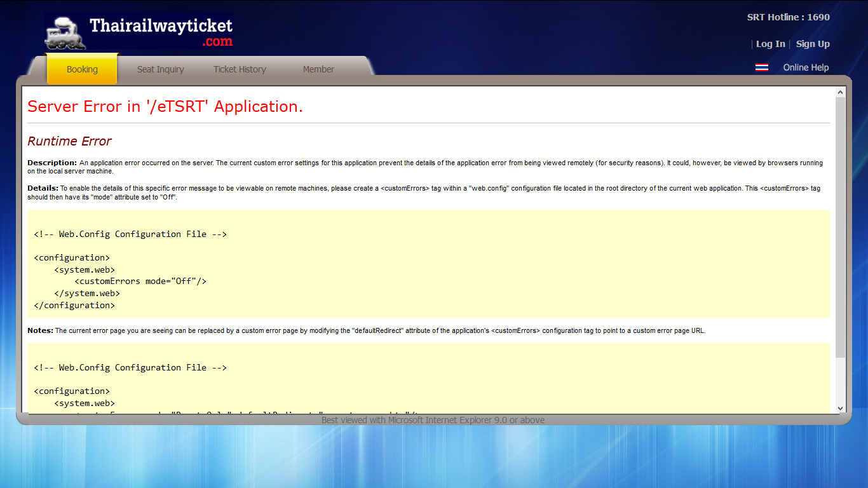
Task: Click the first "</system.web>" closing tag line
Action: pyautogui.click(x=87, y=294)
